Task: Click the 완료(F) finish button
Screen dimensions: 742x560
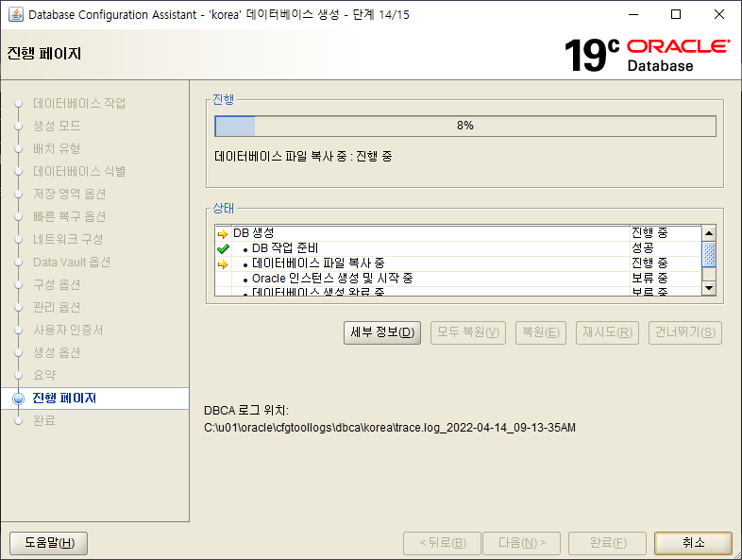Action: 608,543
